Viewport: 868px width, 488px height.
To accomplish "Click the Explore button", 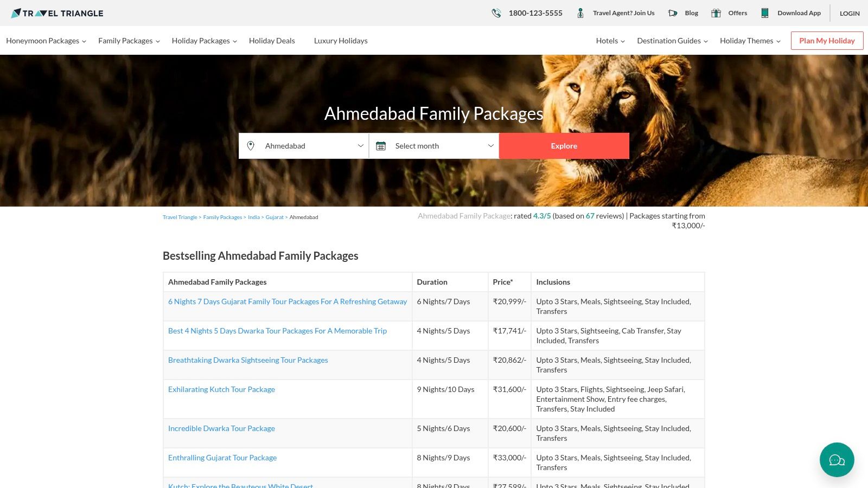I will pyautogui.click(x=564, y=145).
